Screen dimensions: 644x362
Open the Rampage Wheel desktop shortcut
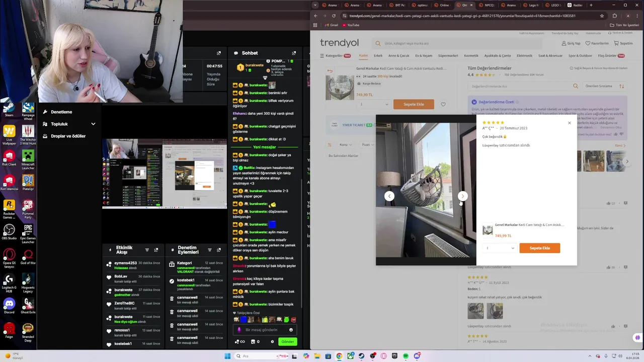coord(28,112)
